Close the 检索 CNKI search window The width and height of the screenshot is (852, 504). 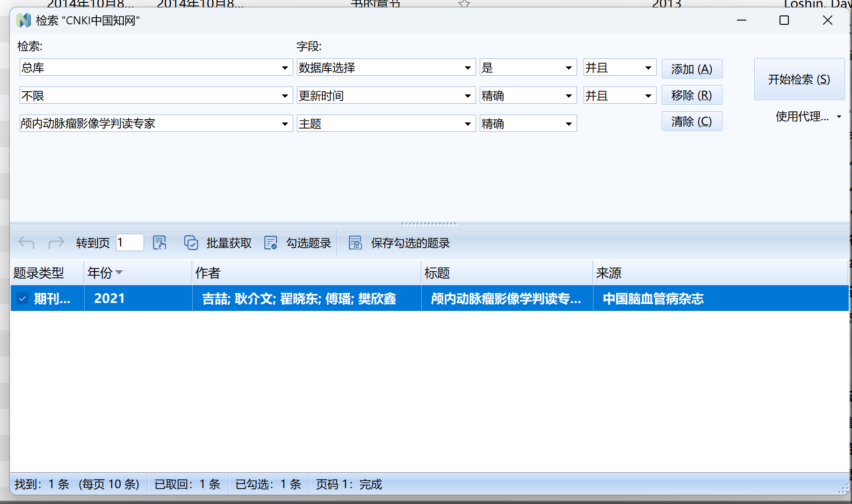[828, 20]
